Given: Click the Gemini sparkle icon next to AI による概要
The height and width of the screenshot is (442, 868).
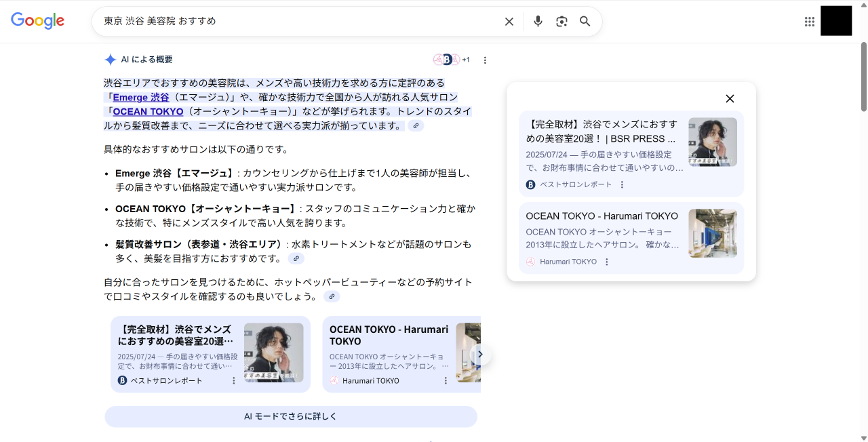Looking at the screenshot, I should tap(110, 60).
